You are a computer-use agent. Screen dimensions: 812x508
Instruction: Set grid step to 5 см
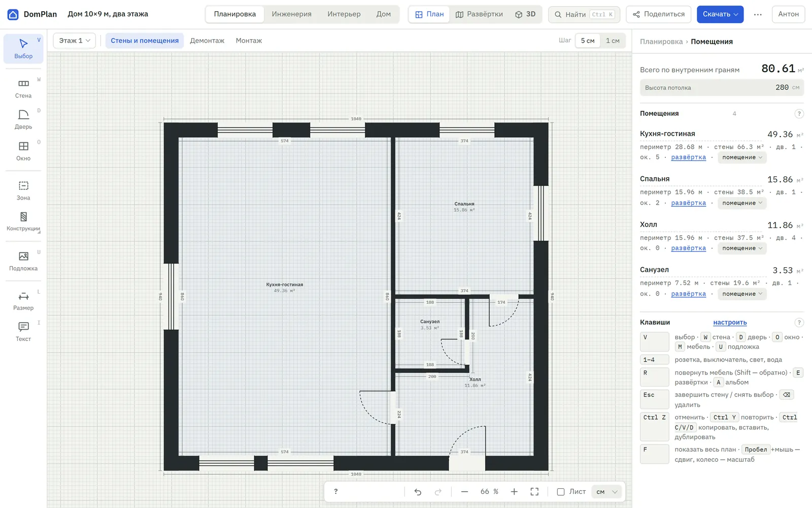pyautogui.click(x=588, y=41)
